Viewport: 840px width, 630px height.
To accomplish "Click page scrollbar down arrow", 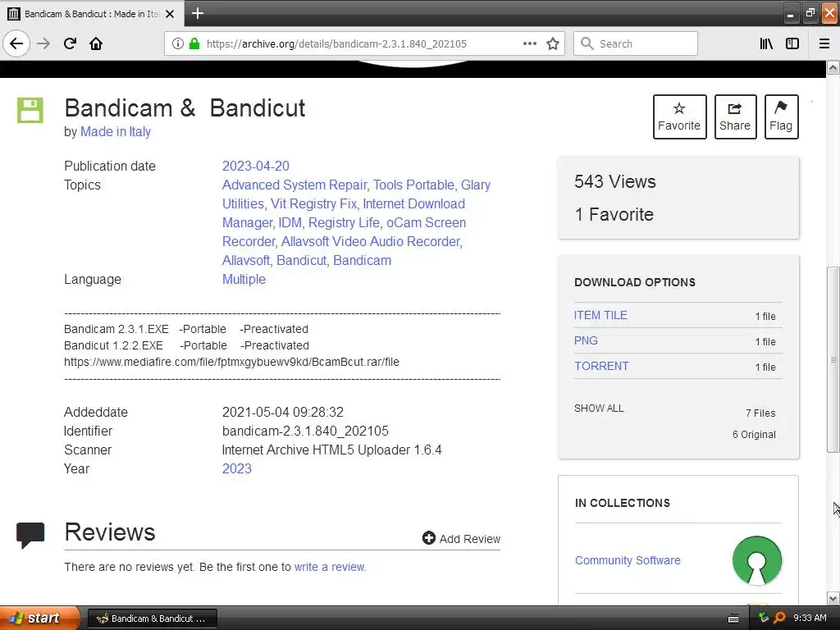I will tap(833, 598).
